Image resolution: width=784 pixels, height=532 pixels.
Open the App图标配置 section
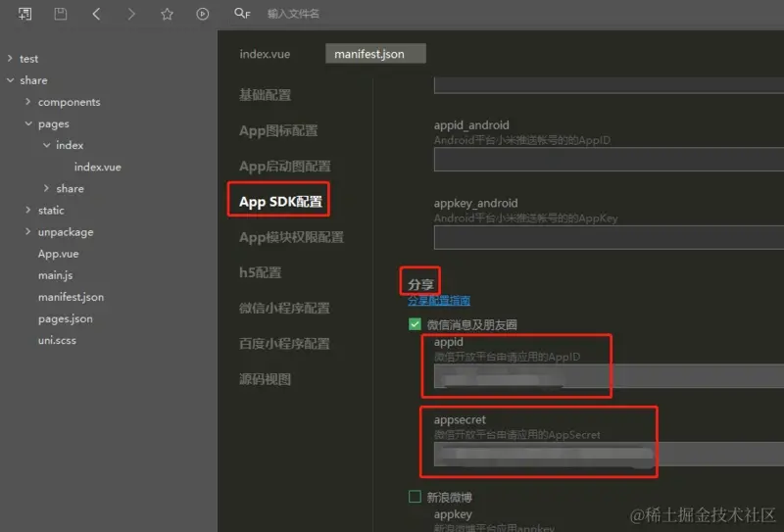click(x=278, y=131)
